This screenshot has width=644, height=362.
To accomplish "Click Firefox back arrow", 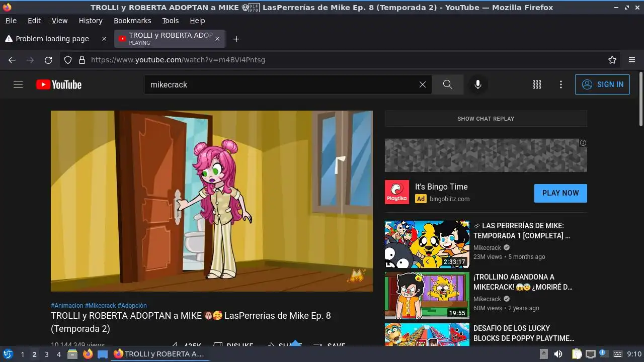I will (12, 60).
